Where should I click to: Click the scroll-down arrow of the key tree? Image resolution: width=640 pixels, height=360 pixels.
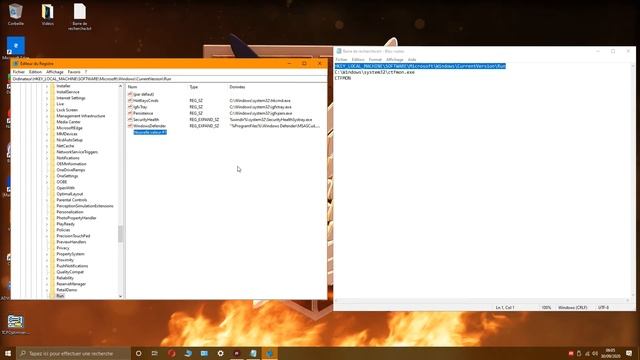(120, 296)
